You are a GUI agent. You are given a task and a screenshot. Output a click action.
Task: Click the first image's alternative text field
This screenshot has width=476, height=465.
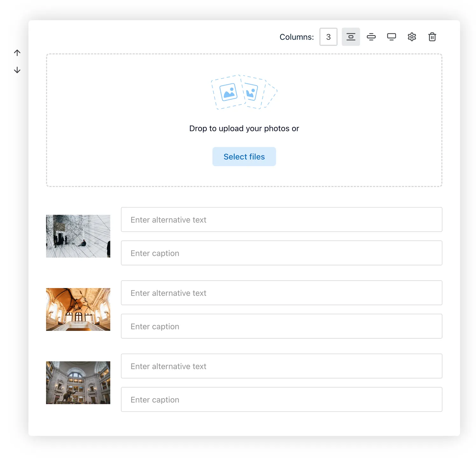click(x=281, y=220)
